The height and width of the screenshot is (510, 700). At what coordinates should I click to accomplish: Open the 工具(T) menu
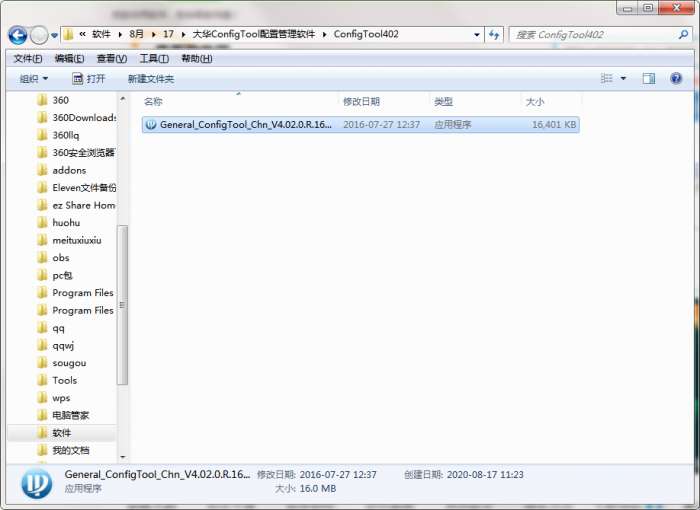[x=154, y=59]
